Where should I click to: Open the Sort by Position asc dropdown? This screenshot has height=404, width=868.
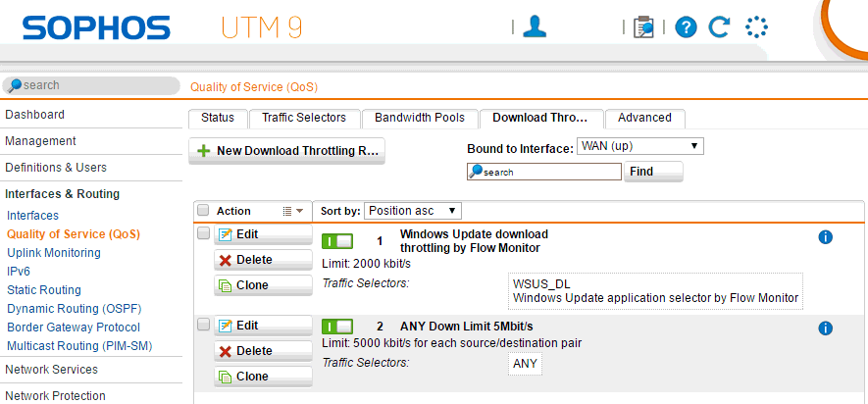coord(412,211)
